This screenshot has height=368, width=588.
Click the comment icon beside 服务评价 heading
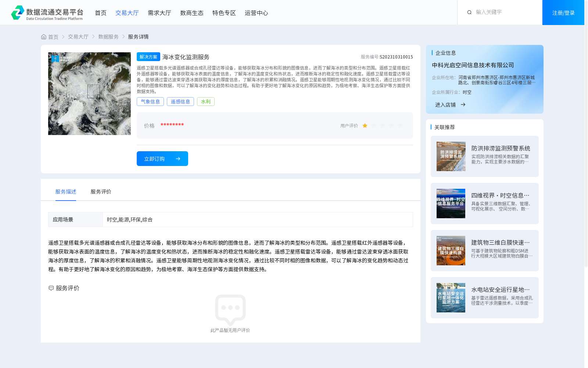(51, 288)
